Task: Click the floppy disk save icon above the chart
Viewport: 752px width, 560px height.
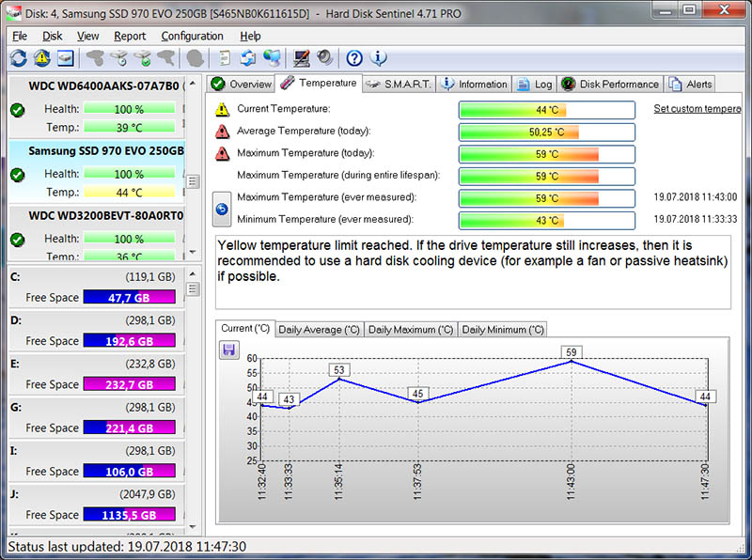Action: click(x=229, y=350)
